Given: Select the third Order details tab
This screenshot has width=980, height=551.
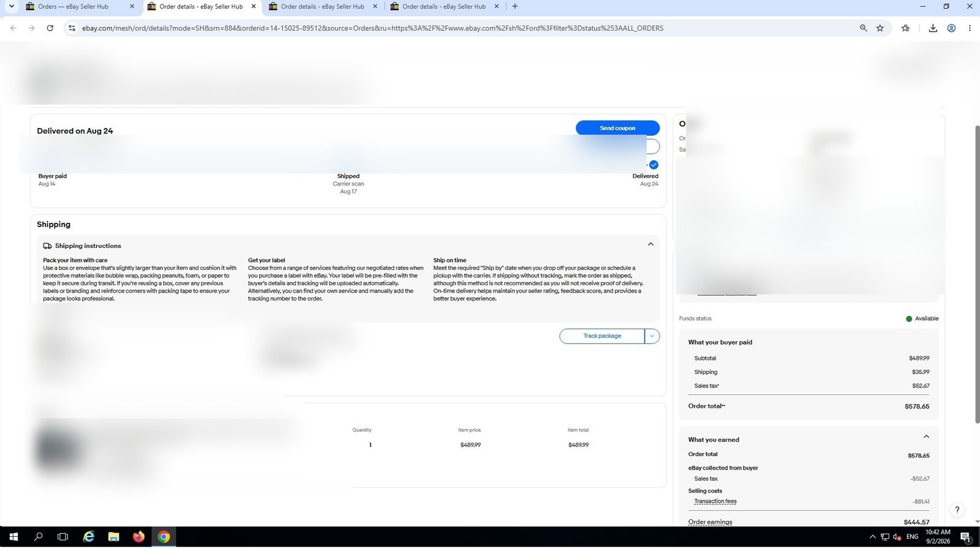Looking at the screenshot, I should [x=323, y=7].
